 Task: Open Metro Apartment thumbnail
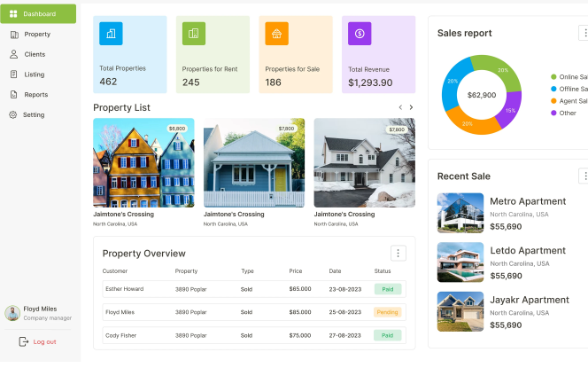click(x=460, y=213)
